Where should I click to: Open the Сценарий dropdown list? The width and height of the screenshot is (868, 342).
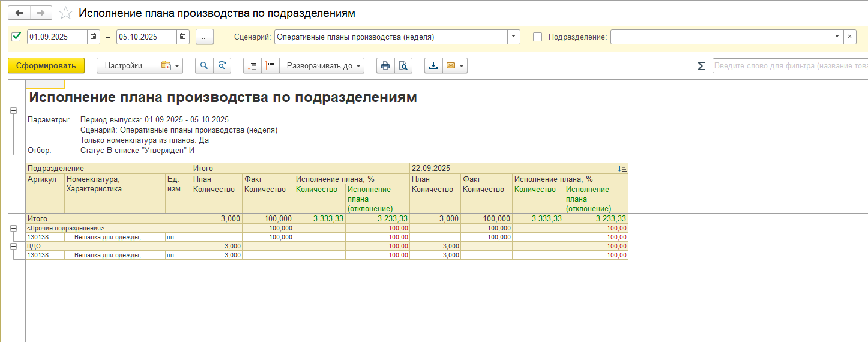click(514, 37)
